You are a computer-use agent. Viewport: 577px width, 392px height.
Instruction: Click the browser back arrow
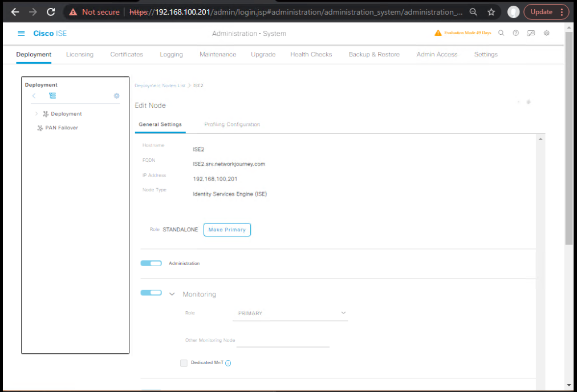click(15, 12)
